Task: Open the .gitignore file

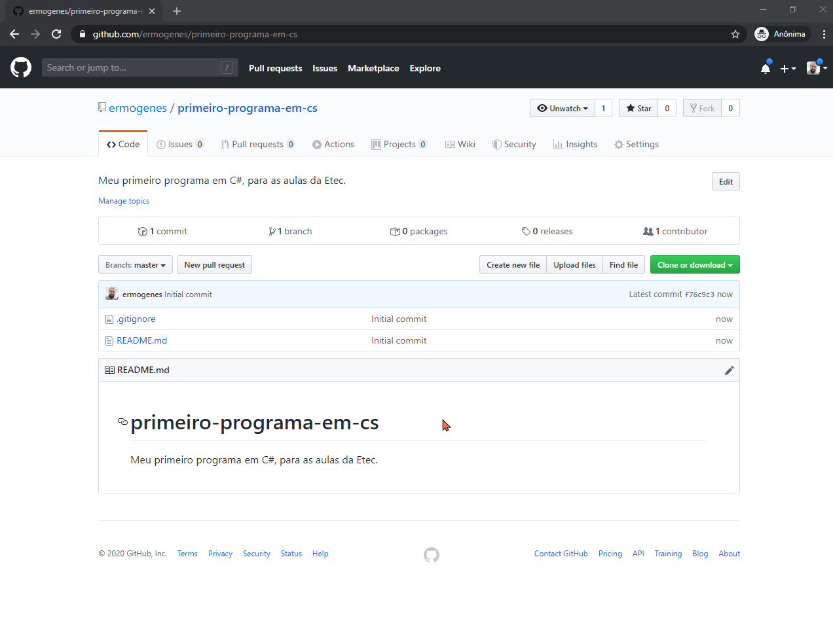Action: pyautogui.click(x=136, y=319)
